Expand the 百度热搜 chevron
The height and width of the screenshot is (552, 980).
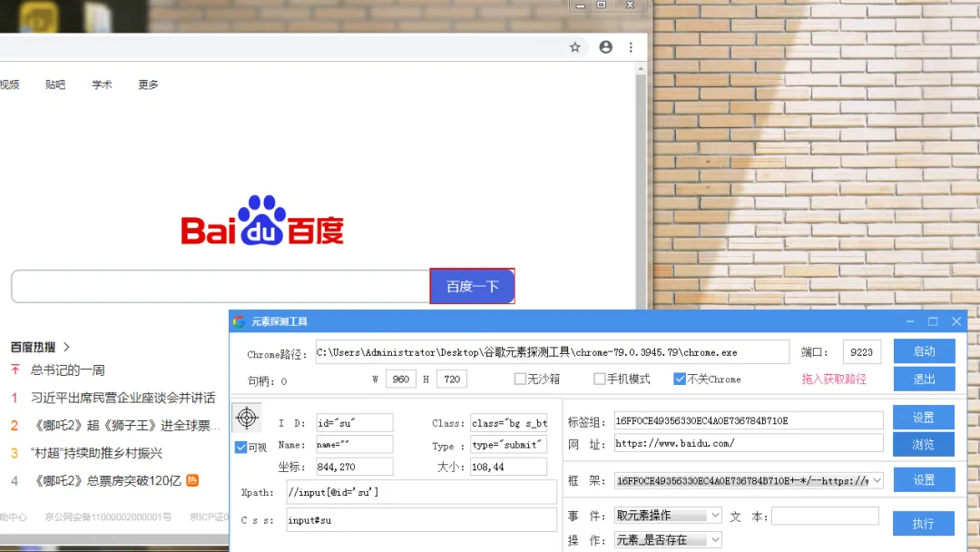click(66, 346)
